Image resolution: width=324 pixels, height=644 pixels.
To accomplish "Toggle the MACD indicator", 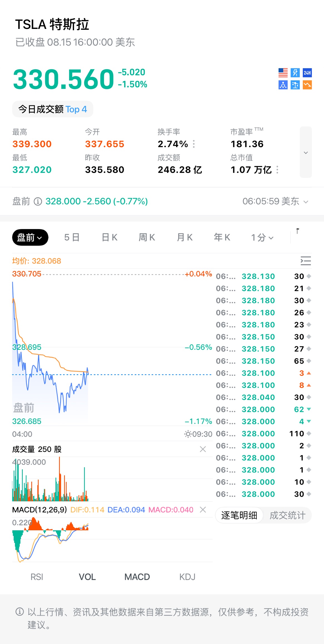I will click(137, 577).
